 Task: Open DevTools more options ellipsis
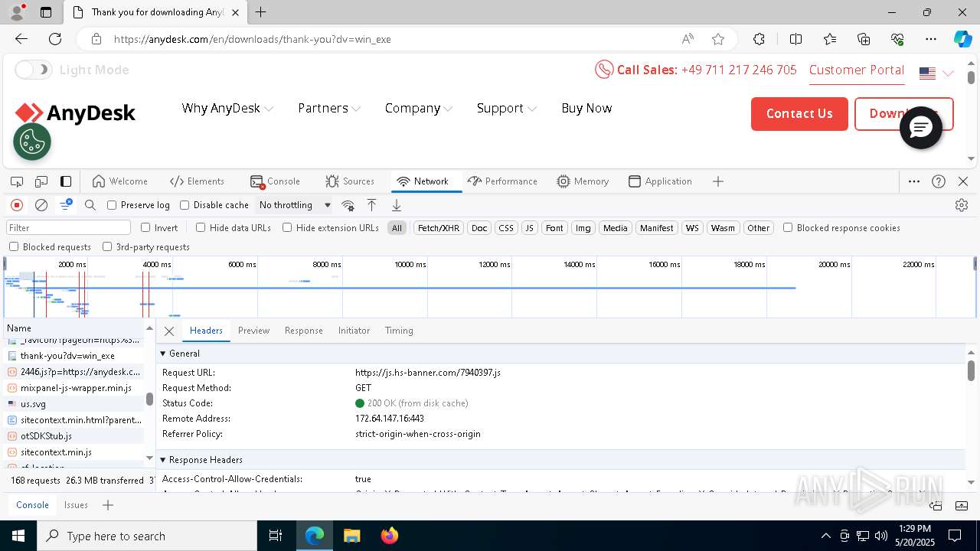coord(914,181)
